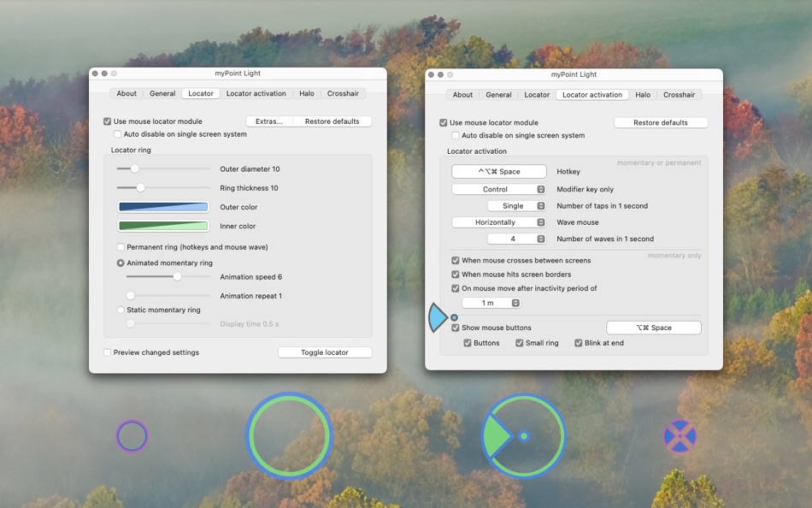The image size is (812, 508).
Task: Click the large blue-green locator ring
Action: (289, 436)
